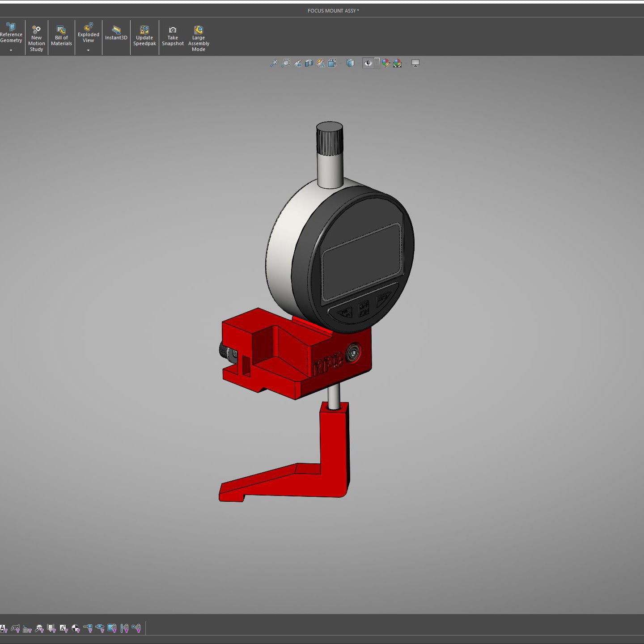Viewport: 644px width, 644px height.
Task: Toggle the edge-and-plane selection filter
Action: click(x=124, y=628)
